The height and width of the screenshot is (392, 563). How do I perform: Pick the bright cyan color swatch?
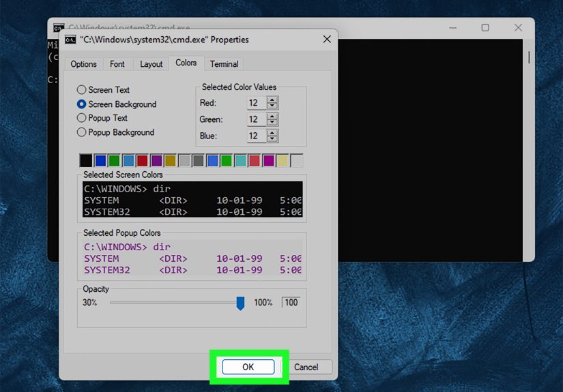(240, 160)
